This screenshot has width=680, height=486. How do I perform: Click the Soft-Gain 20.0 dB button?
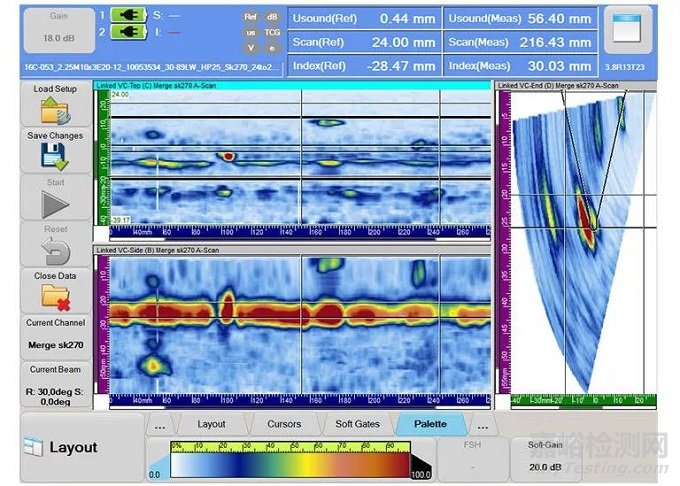545,459
